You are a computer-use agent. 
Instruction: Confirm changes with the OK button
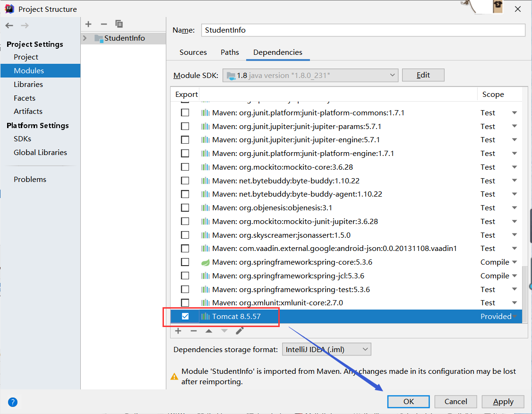[409, 402]
